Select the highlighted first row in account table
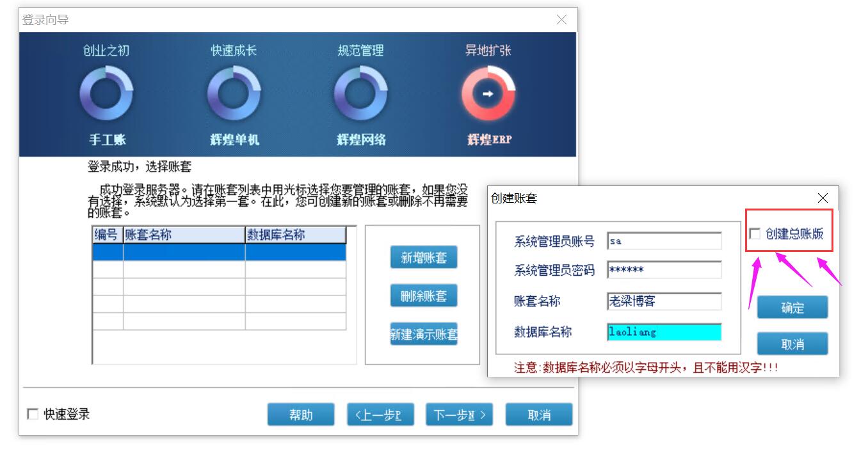This screenshot has height=451, width=868. (219, 253)
